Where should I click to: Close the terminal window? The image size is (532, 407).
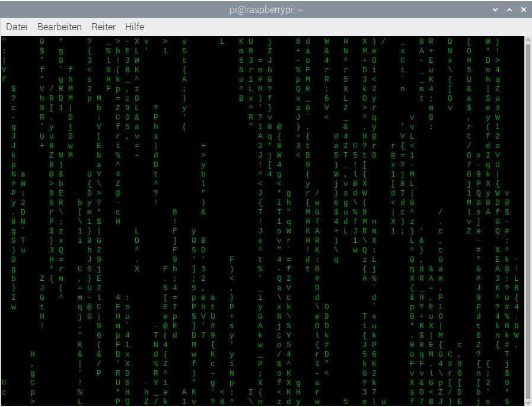[524, 10]
